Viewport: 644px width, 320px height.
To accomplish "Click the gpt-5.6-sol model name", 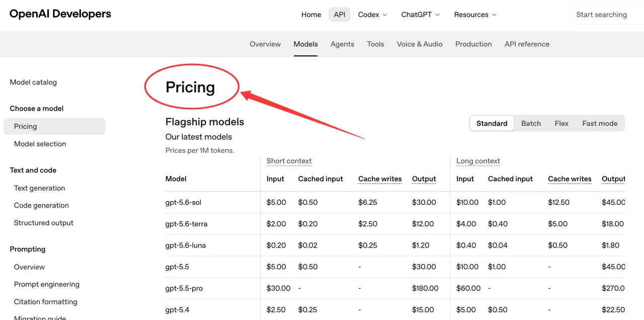I will 184,202.
